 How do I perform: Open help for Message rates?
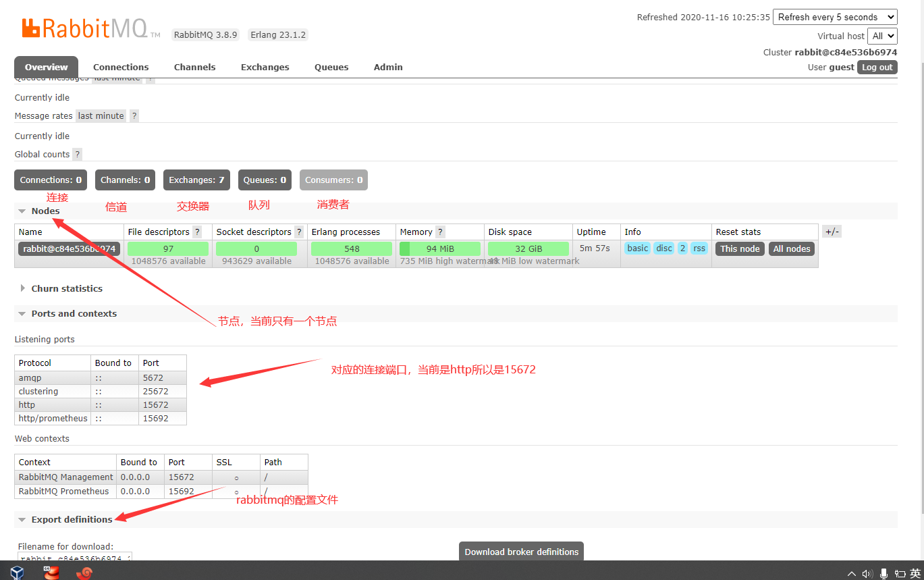click(x=134, y=115)
